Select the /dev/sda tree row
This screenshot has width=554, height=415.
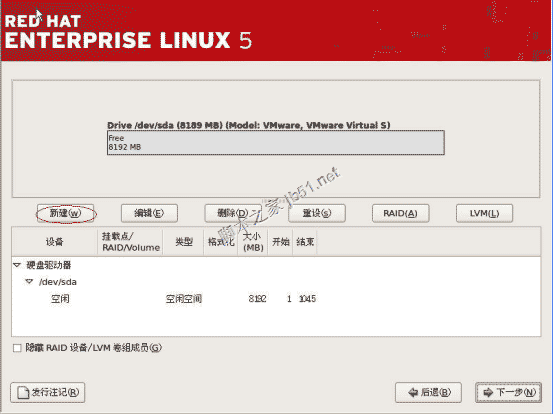point(276,282)
